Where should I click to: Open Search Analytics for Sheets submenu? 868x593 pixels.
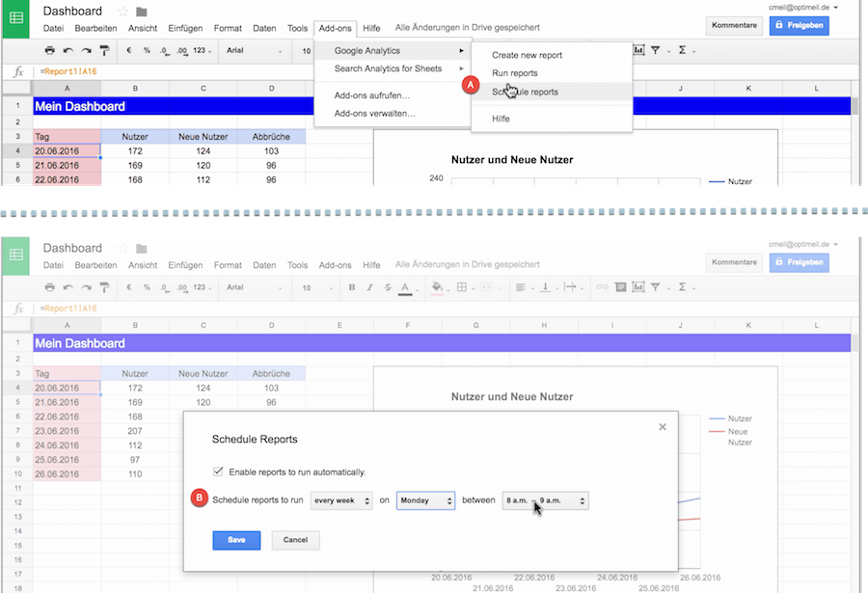[x=390, y=68]
